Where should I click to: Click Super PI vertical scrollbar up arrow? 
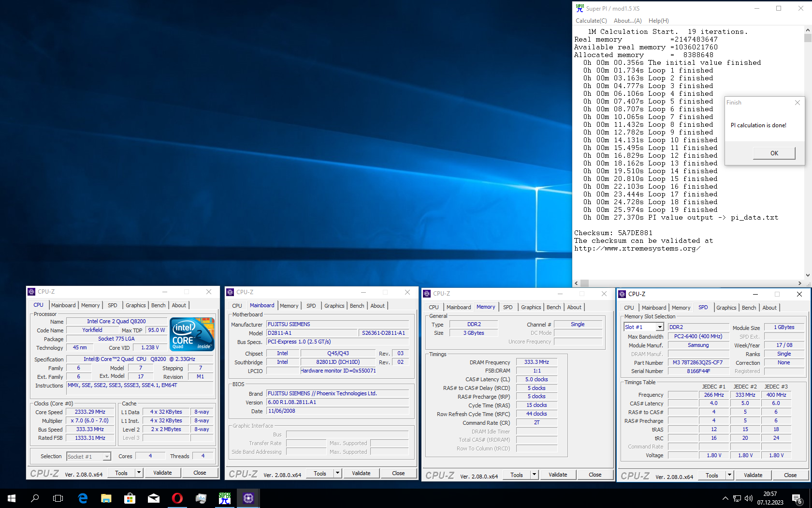click(808, 30)
